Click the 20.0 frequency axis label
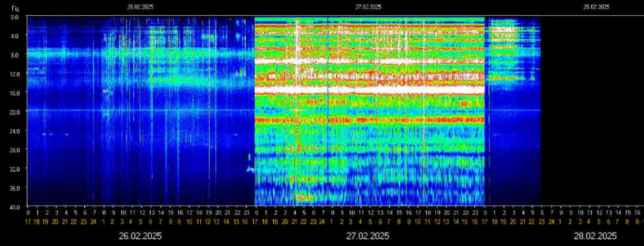The width and height of the screenshot is (644, 246). 15,112
